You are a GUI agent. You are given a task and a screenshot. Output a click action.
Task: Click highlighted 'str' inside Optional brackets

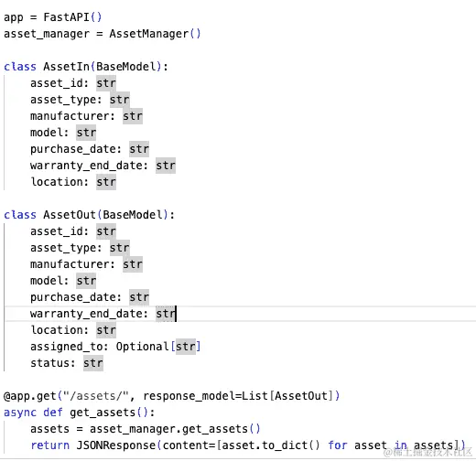185,347
